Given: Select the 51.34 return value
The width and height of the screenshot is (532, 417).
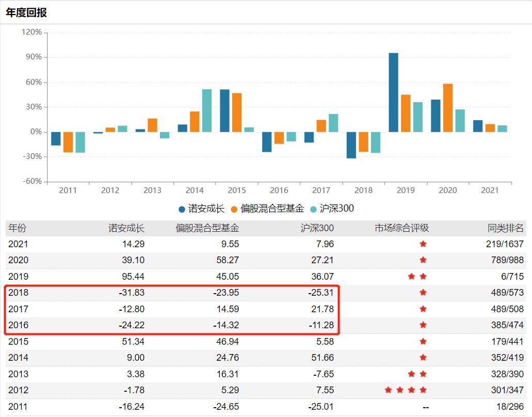Looking at the screenshot, I should tap(133, 341).
